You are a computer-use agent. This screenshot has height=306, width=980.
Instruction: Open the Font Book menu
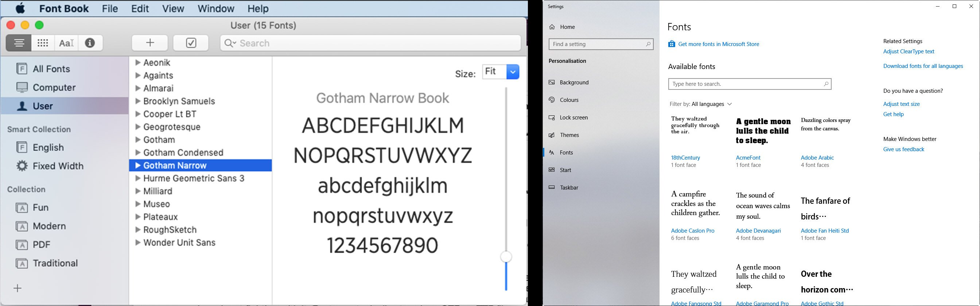tap(64, 8)
